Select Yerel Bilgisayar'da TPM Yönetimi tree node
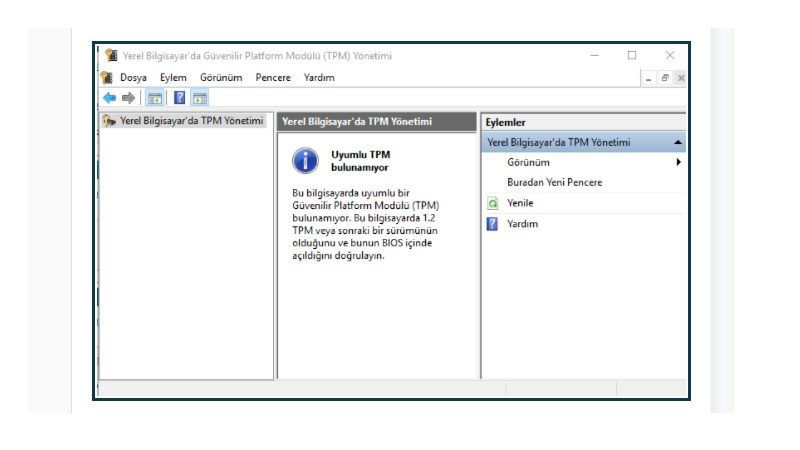 [x=191, y=121]
